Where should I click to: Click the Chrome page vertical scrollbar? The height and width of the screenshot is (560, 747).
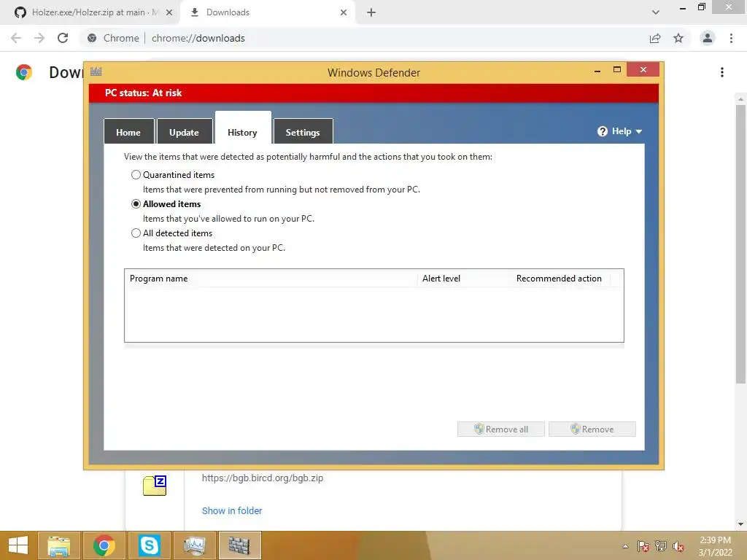pyautogui.click(x=740, y=244)
